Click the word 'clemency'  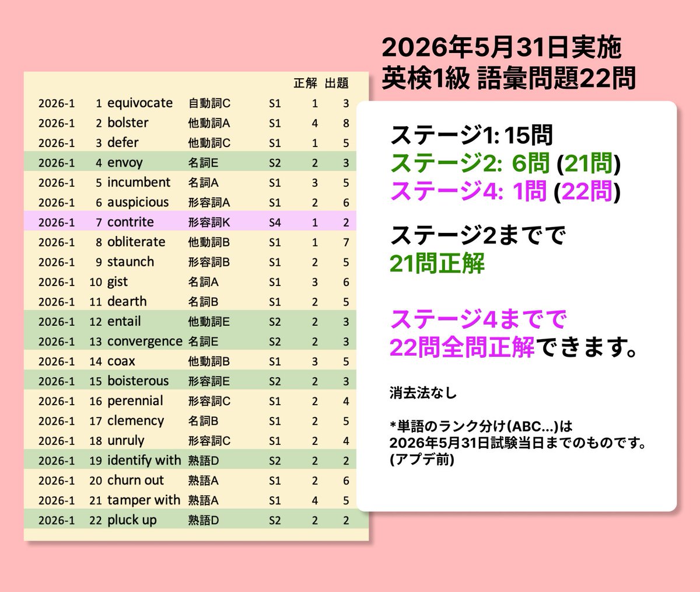[136, 422]
